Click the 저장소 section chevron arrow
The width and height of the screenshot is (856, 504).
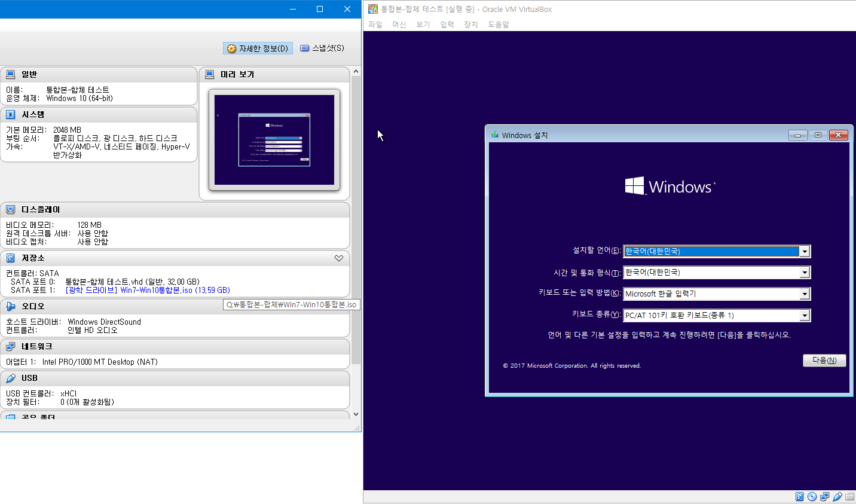coord(339,258)
